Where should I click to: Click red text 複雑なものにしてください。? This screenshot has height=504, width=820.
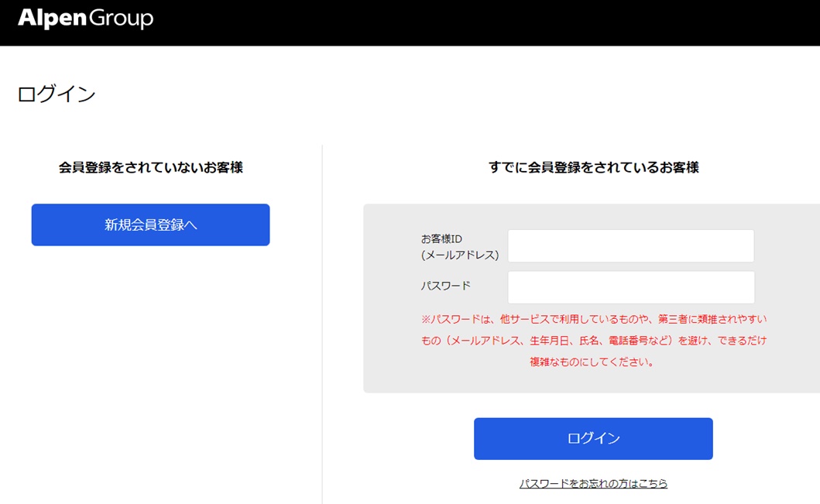coord(592,362)
